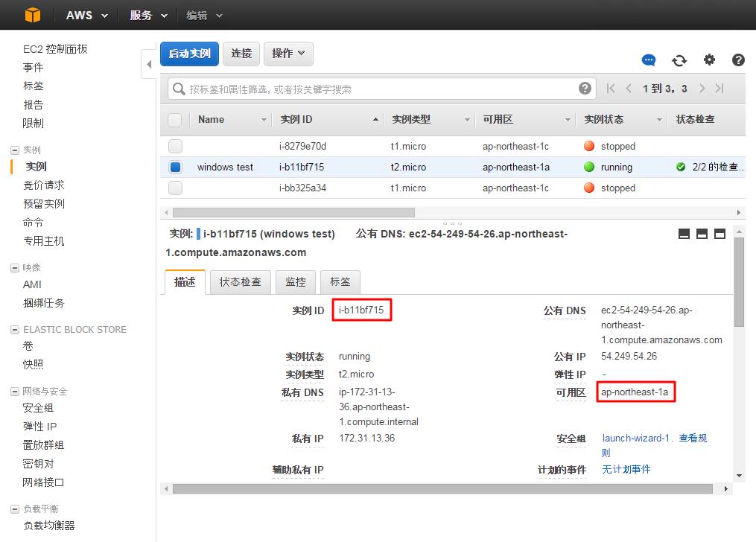The image size is (756, 542).
Task: Click the AWS cube logo icon
Action: click(x=32, y=15)
